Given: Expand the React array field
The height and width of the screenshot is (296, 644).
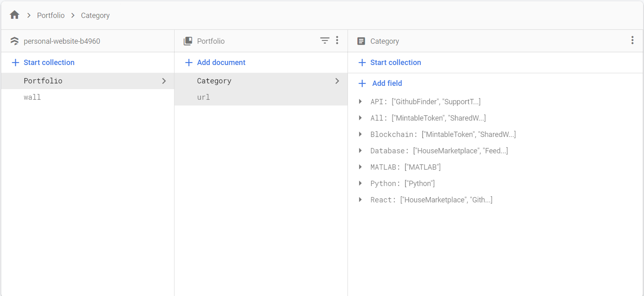Looking at the screenshot, I should coord(360,200).
